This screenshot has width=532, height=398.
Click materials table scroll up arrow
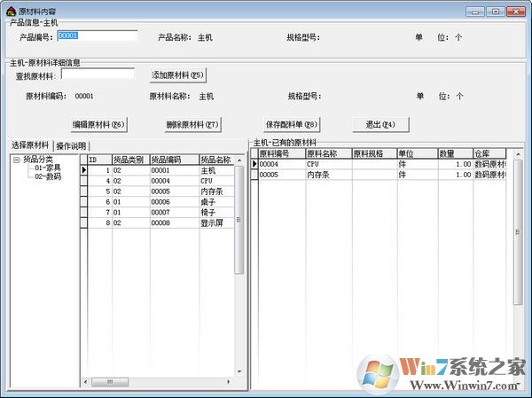coord(518,154)
